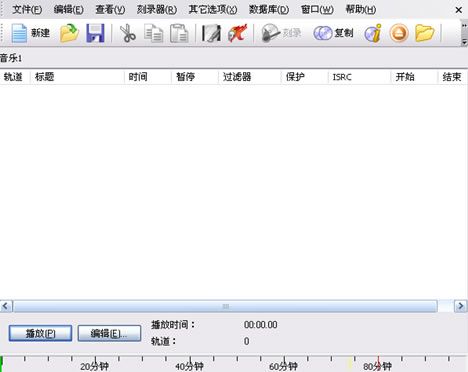Click the horizontal scrollbar thumb
This screenshot has height=372, width=468.
point(225,306)
